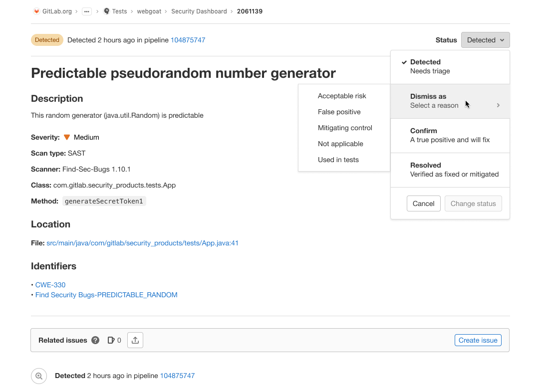Open the Related issues help icon
The width and height of the screenshot is (550, 392).
tap(95, 340)
